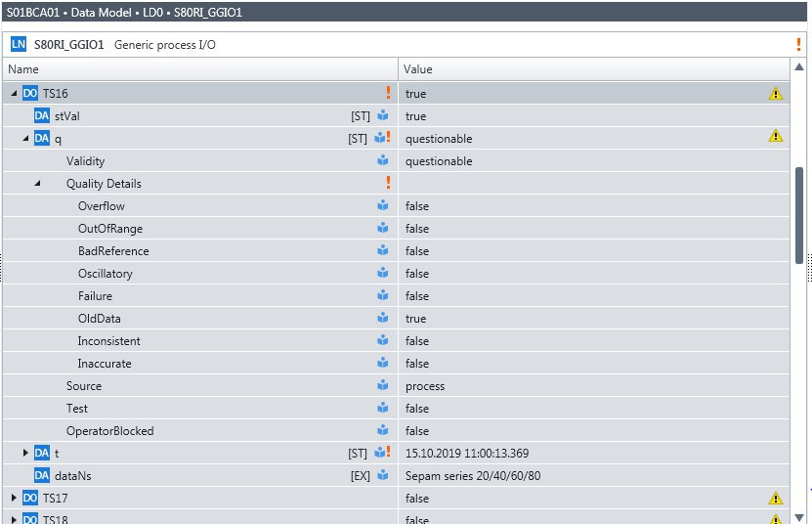The height and width of the screenshot is (524, 812).
Task: Select the Inconsistent row
Action: [396, 340]
